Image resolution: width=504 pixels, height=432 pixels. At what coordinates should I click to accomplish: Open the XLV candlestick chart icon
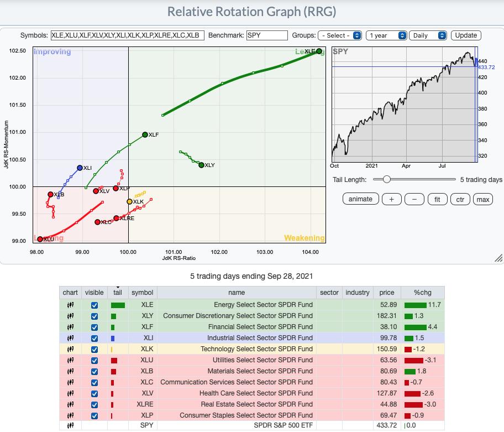tap(70, 393)
